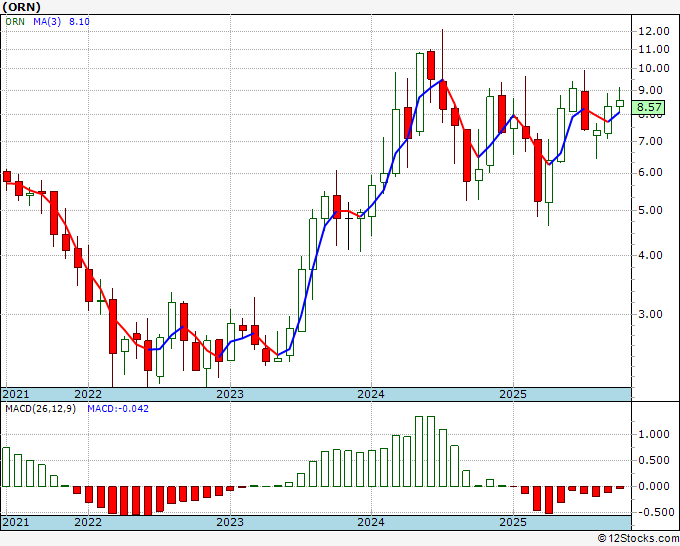Screen dimensions: 680x546
Task: Click 2022 on the price chart timeline
Action: click(88, 394)
